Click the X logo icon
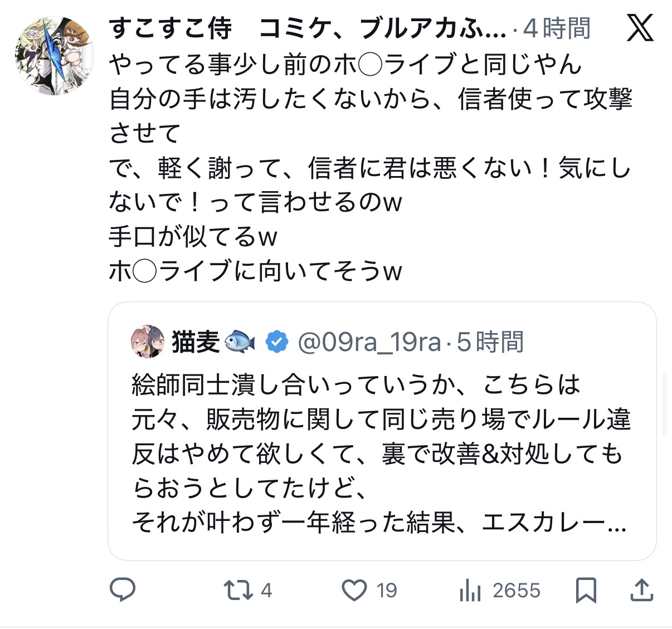 pyautogui.click(x=639, y=28)
